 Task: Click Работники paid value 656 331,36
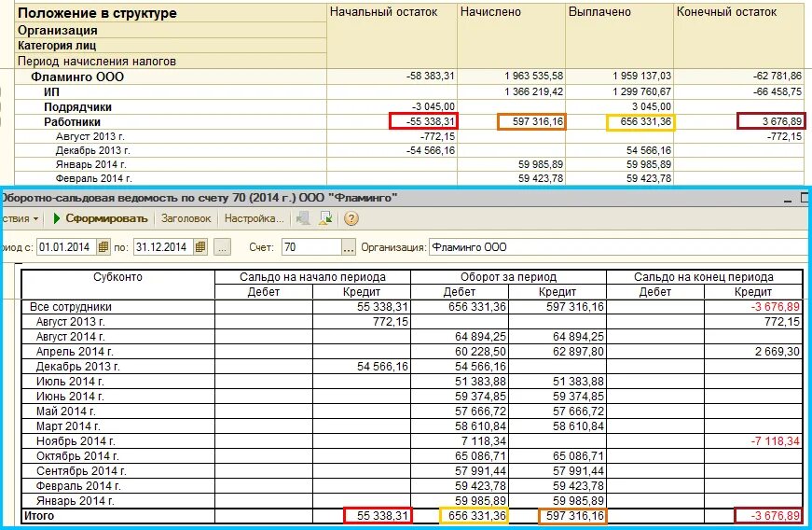click(646, 121)
